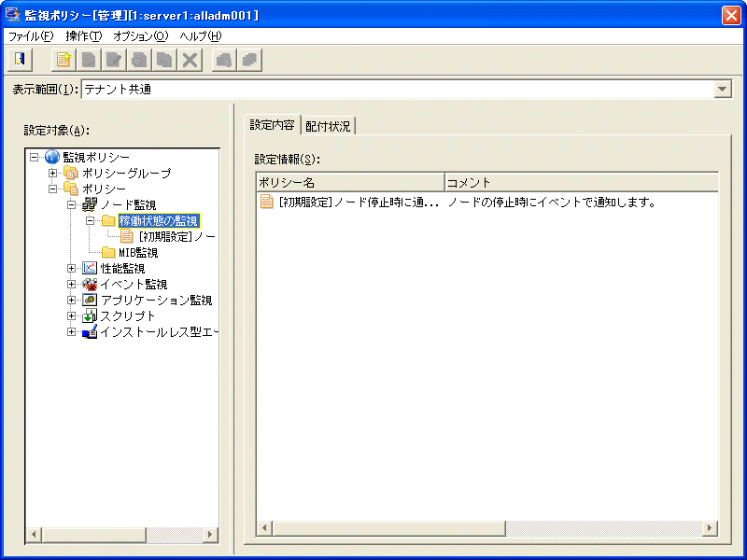
Task: Collapse the 監視ポリシー root node
Action: click(x=34, y=157)
